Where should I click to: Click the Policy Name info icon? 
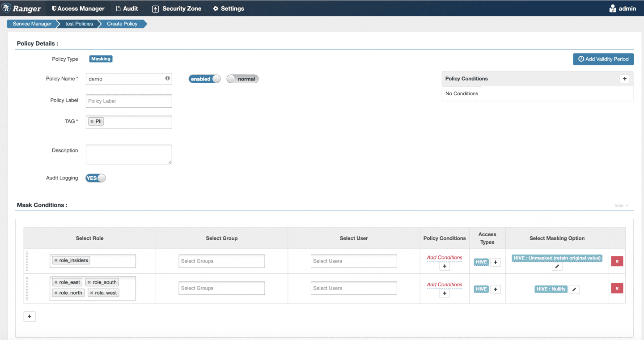tap(167, 78)
